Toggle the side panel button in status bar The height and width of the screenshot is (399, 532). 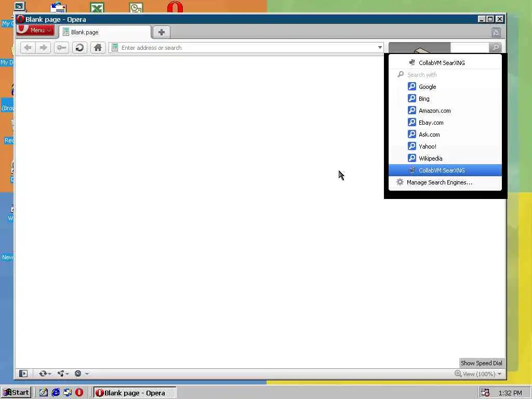tap(23, 374)
